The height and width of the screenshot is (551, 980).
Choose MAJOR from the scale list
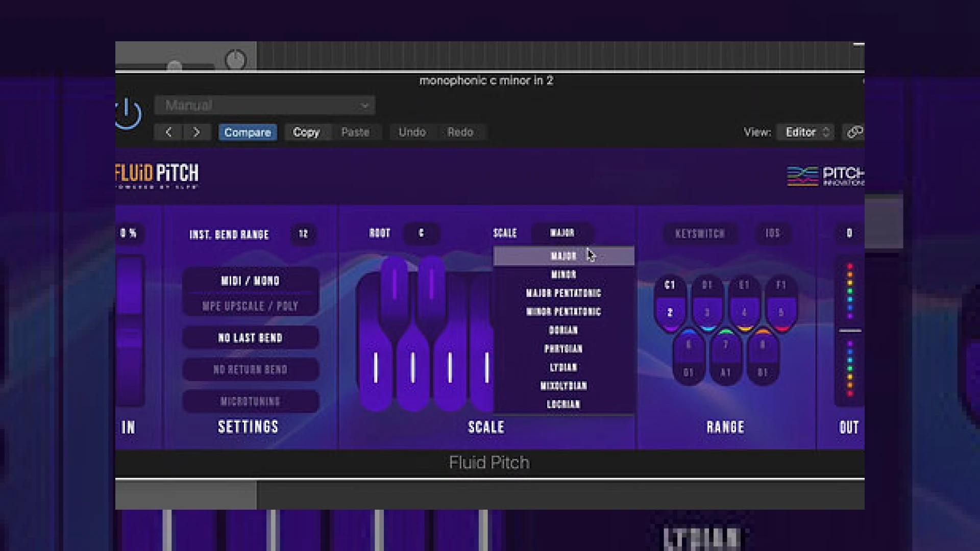tap(563, 256)
